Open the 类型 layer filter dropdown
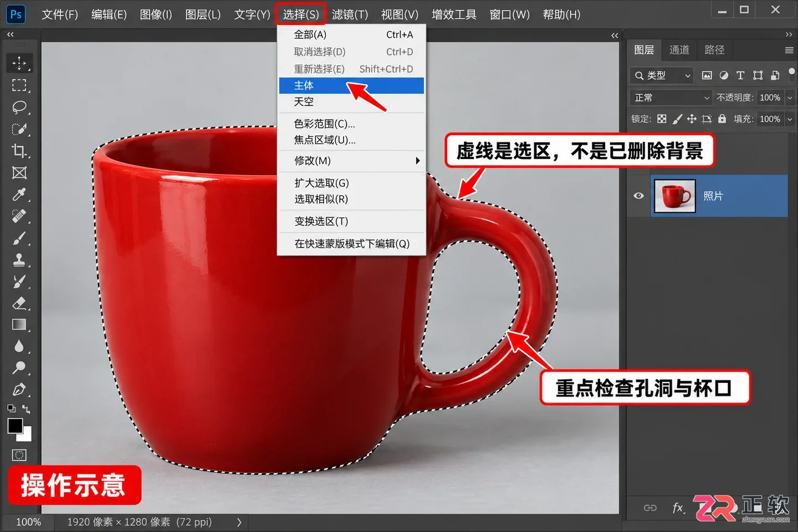This screenshot has height=532, width=798. 662,75
